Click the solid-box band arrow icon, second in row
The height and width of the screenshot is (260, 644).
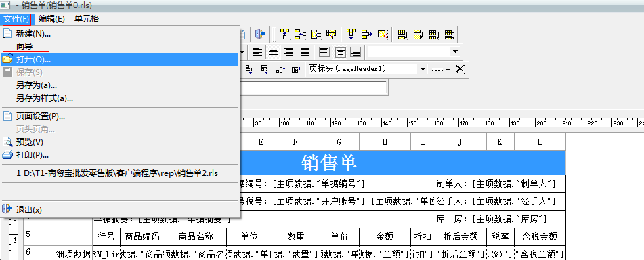point(265,70)
